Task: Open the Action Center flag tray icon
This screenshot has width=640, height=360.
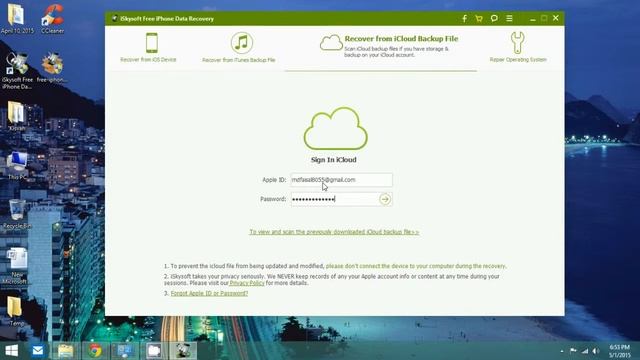Action: tap(573, 351)
